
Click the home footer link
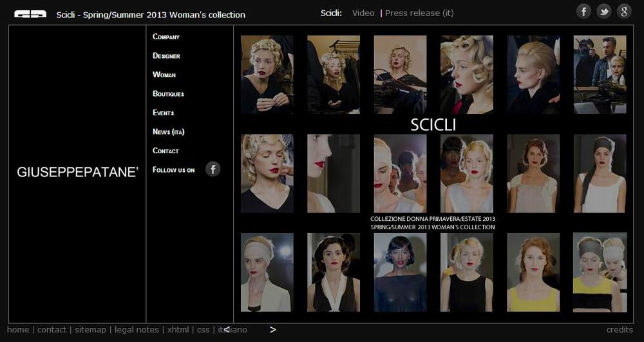(x=18, y=330)
